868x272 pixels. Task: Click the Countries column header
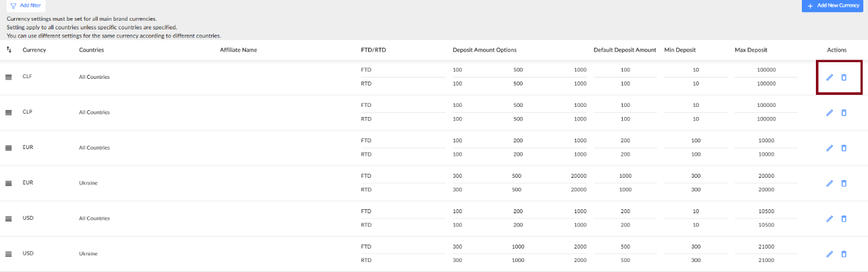pyautogui.click(x=91, y=50)
